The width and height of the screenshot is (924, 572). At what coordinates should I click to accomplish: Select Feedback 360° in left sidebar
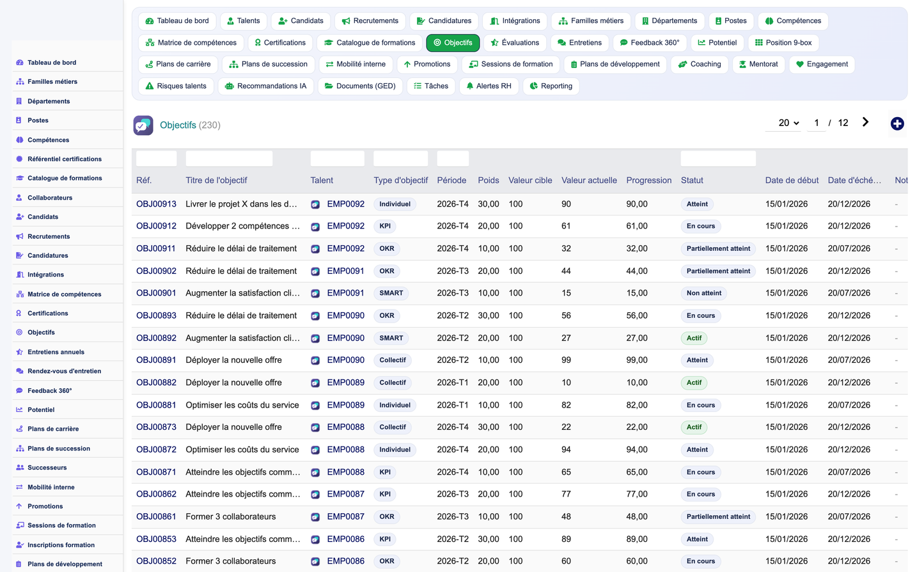click(x=49, y=390)
